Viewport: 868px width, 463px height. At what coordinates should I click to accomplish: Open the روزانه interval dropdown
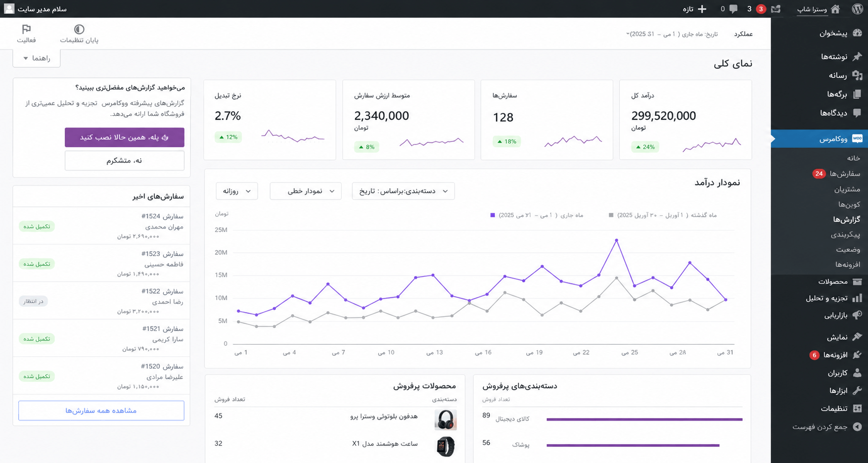pyautogui.click(x=237, y=191)
